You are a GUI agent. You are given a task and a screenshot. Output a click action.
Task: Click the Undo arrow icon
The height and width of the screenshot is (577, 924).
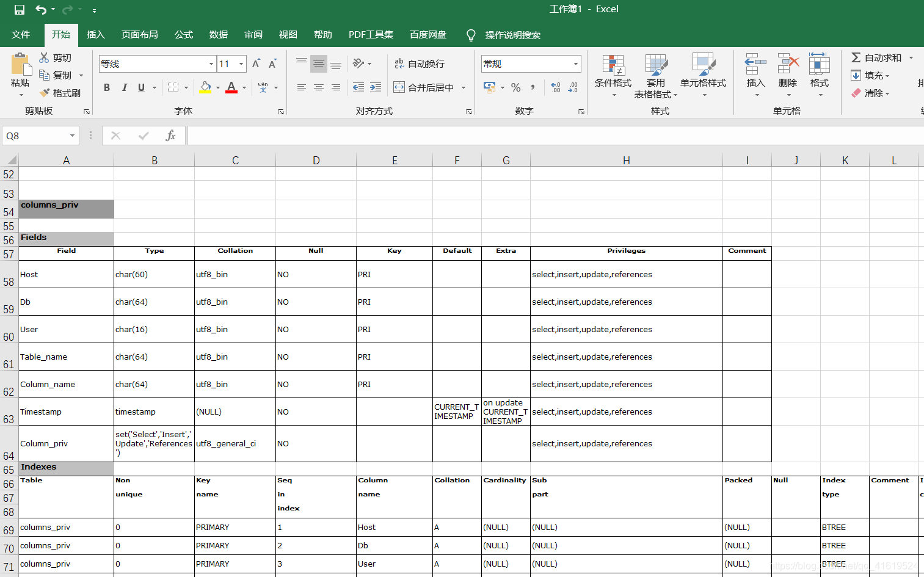pos(41,10)
